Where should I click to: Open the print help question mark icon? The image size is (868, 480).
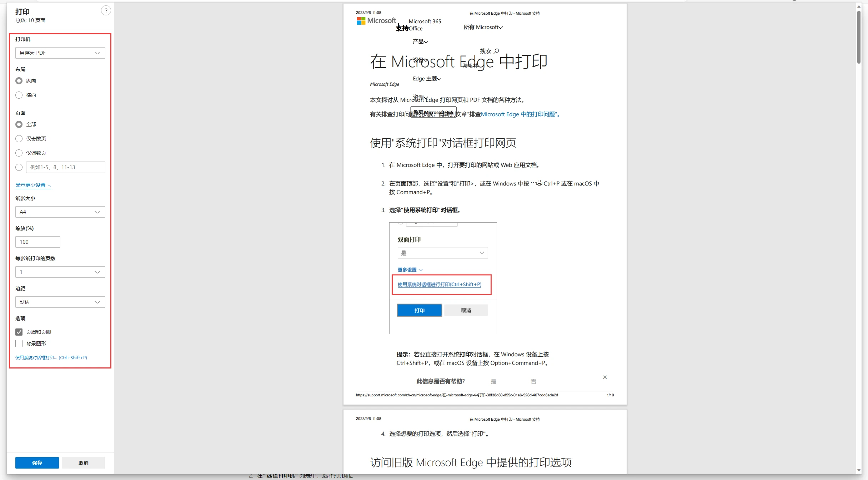[106, 11]
